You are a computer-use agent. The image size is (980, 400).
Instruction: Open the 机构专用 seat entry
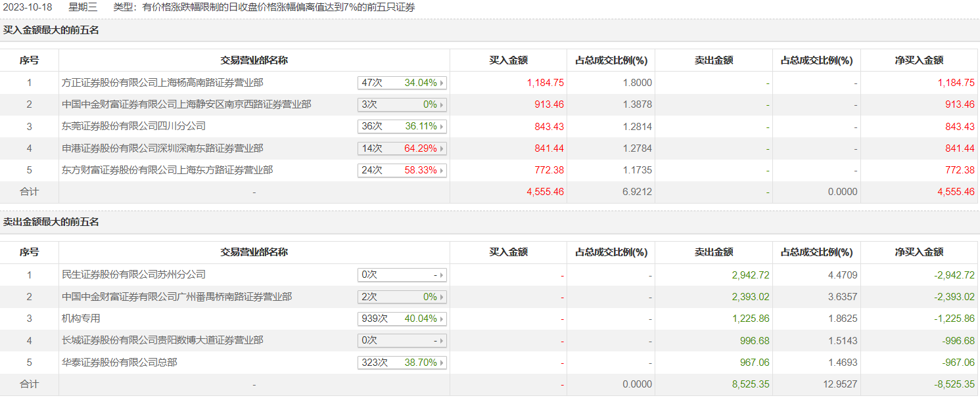click(81, 319)
